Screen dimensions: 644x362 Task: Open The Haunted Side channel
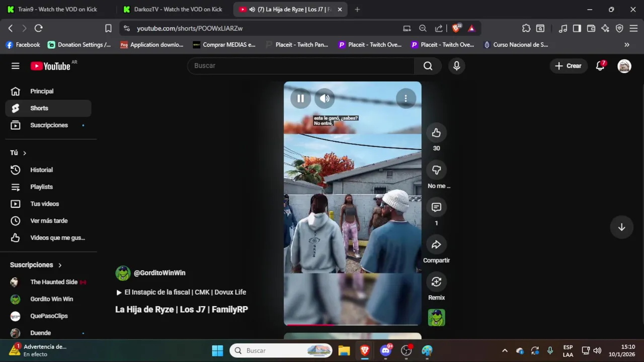48,282
